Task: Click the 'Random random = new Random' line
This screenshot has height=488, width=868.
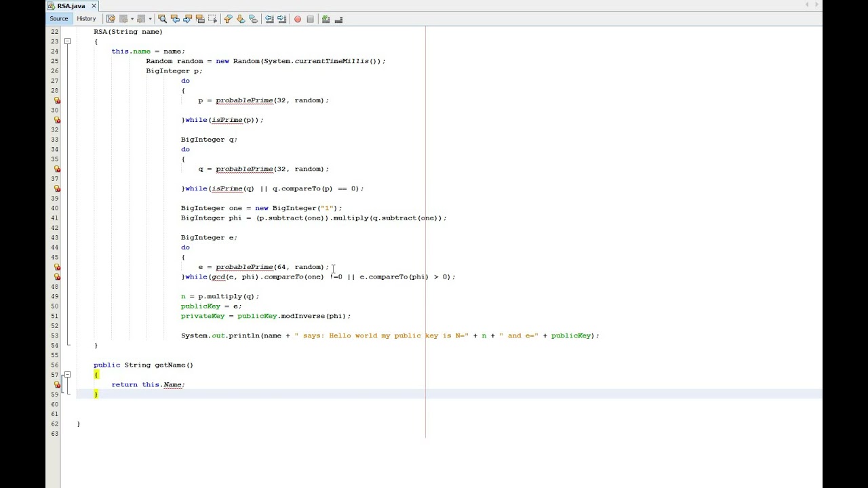Action: (266, 61)
